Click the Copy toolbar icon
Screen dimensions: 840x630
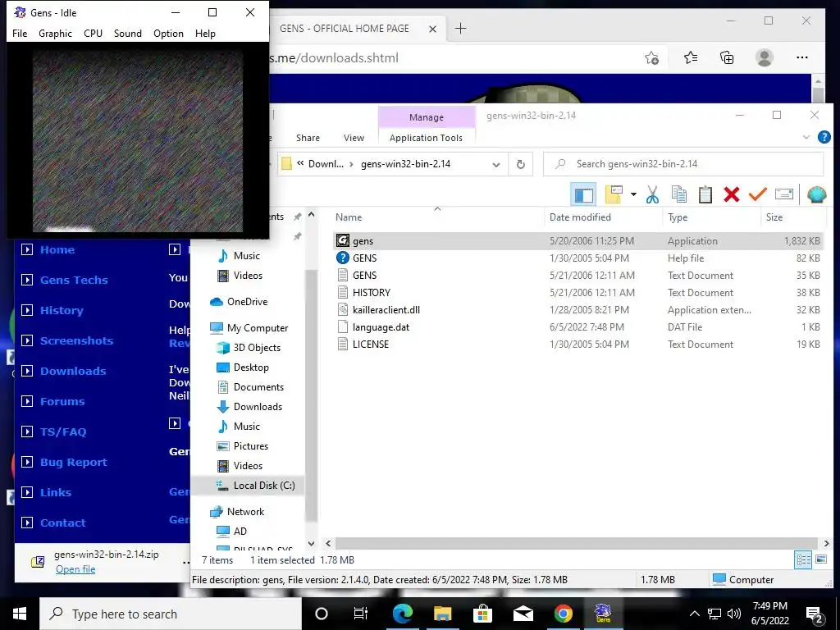(678, 194)
